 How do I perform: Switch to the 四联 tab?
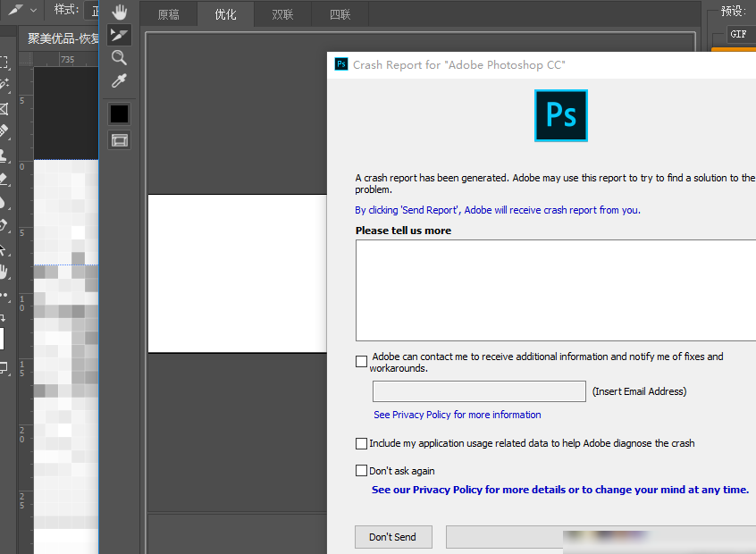(340, 14)
